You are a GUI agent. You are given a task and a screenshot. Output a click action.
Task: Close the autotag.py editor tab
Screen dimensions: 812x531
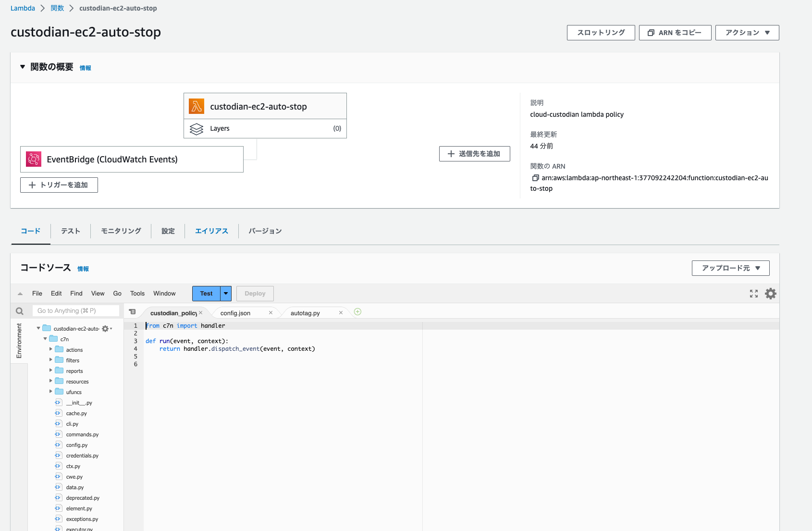(341, 312)
